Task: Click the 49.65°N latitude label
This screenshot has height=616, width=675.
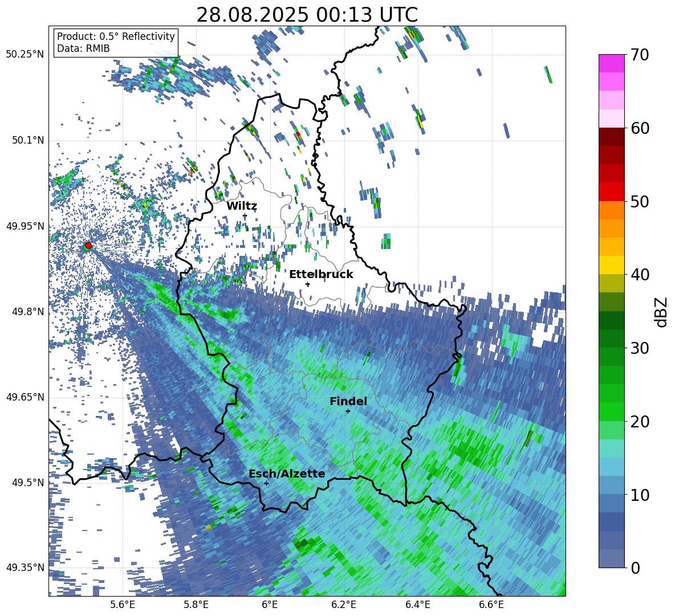Action: pyautogui.click(x=25, y=397)
